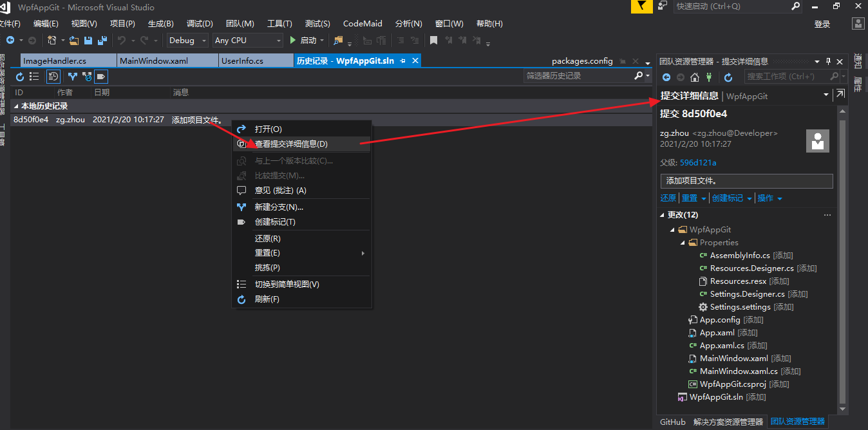Click the yellow notification flag icon
This screenshot has height=430, width=868.
[641, 6]
